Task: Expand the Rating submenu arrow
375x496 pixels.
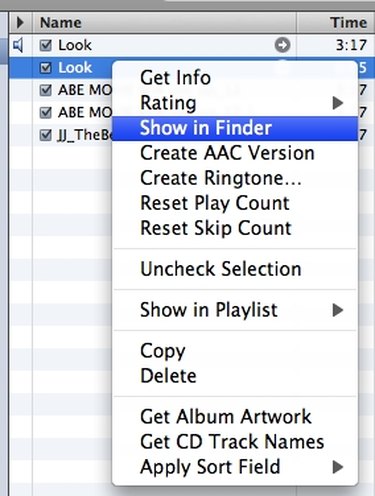Action: pos(338,103)
